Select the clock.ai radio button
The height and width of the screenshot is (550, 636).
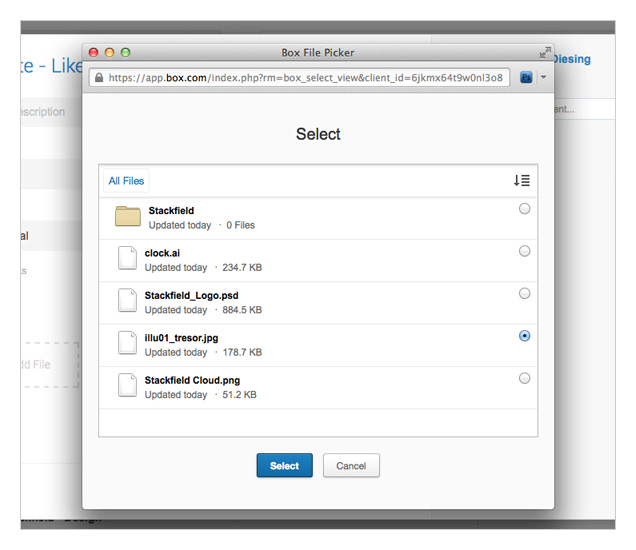coord(524,251)
